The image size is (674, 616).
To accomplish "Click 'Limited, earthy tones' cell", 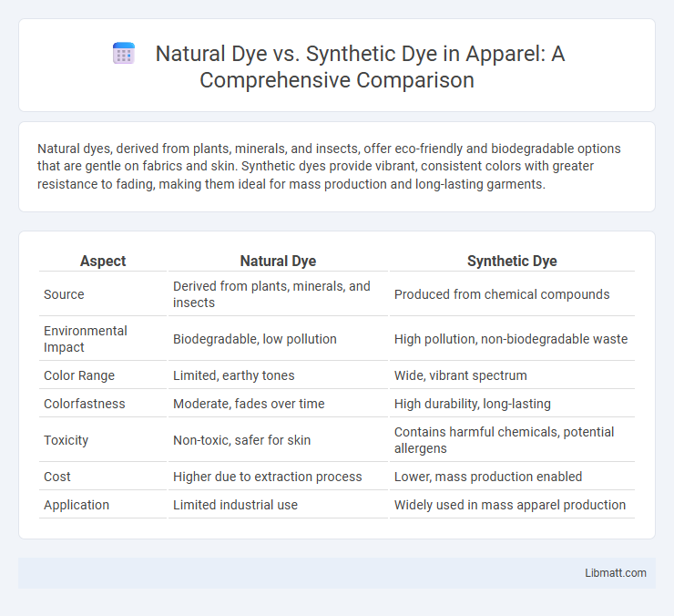I will 233,375.
